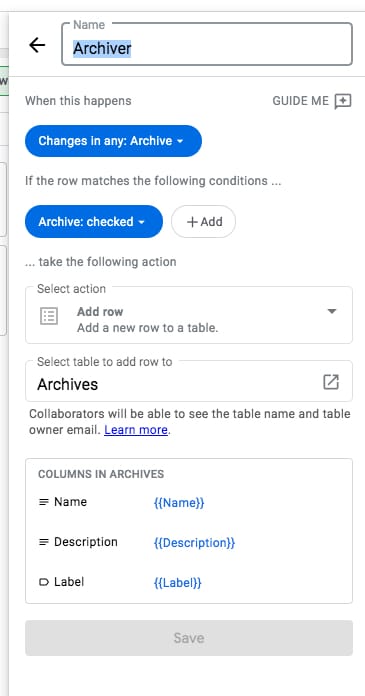365x696 pixels.
Task: Click the Name input field containing Archiver
Action: coord(207,44)
